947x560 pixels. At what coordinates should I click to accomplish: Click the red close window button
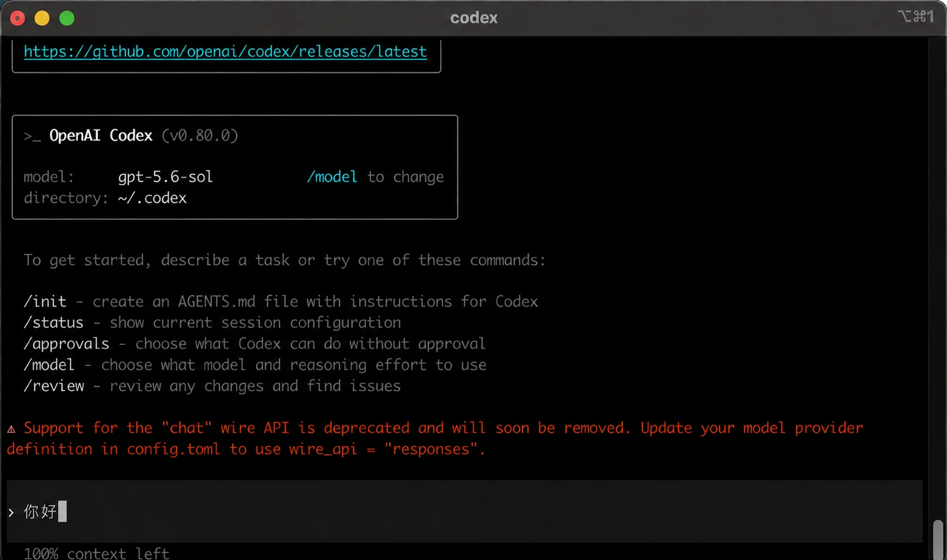[x=18, y=18]
